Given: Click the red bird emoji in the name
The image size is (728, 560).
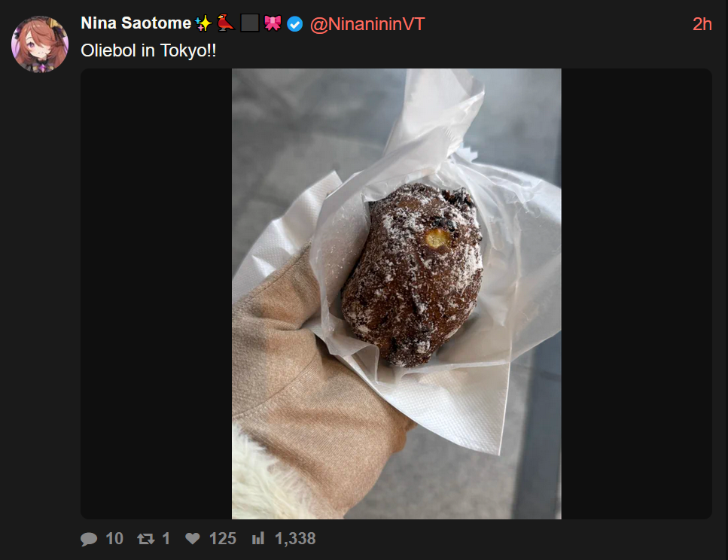Looking at the screenshot, I should tap(226, 23).
